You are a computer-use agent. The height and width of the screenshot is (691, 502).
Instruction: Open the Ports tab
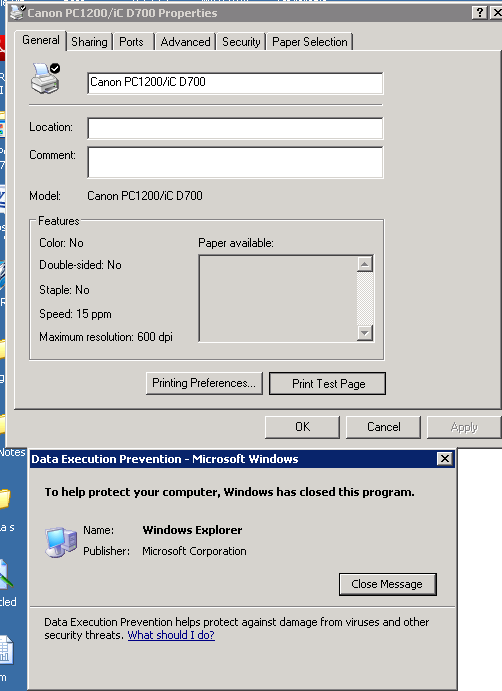pos(131,42)
